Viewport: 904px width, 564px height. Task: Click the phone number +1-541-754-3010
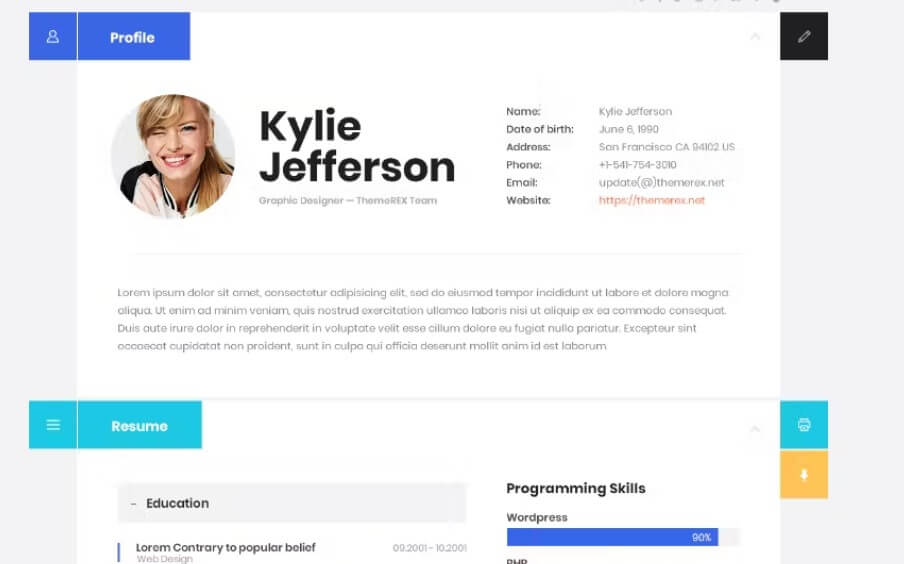click(637, 164)
